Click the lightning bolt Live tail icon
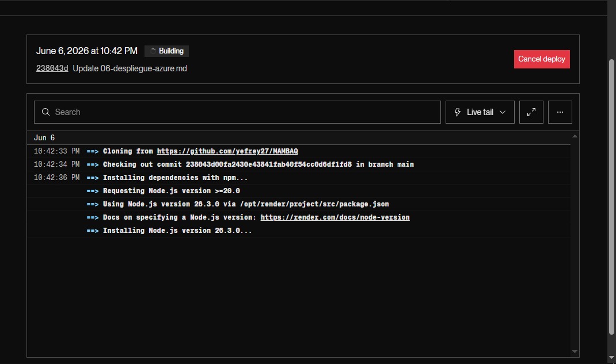 (458, 112)
